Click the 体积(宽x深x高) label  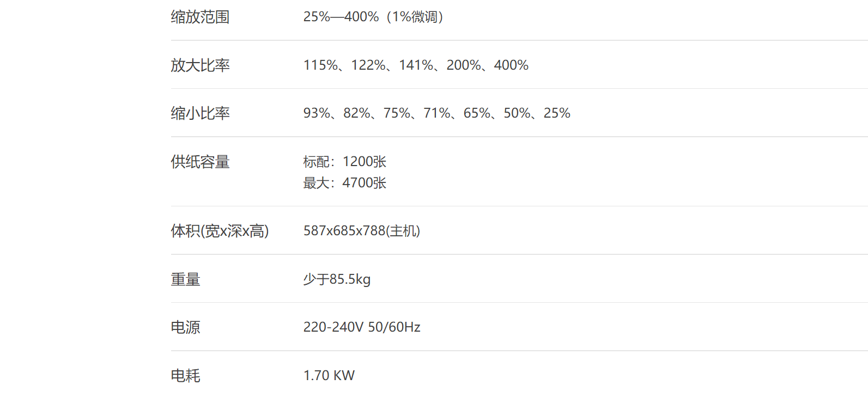[x=220, y=231]
